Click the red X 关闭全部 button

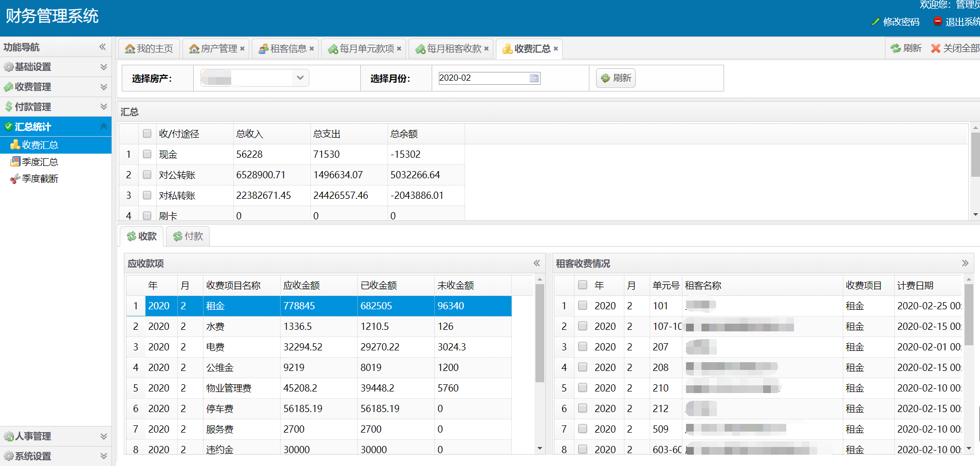tap(955, 48)
